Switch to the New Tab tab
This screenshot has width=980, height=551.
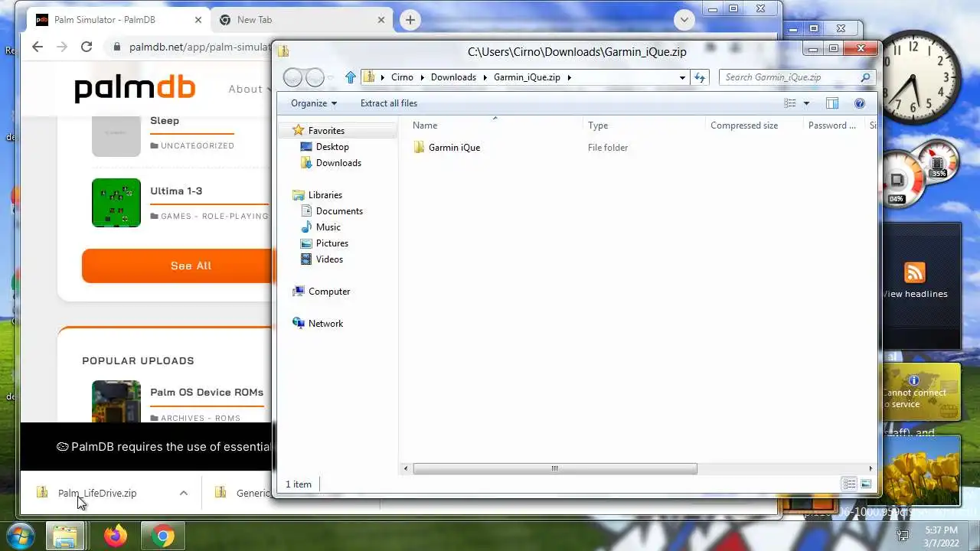click(302, 20)
